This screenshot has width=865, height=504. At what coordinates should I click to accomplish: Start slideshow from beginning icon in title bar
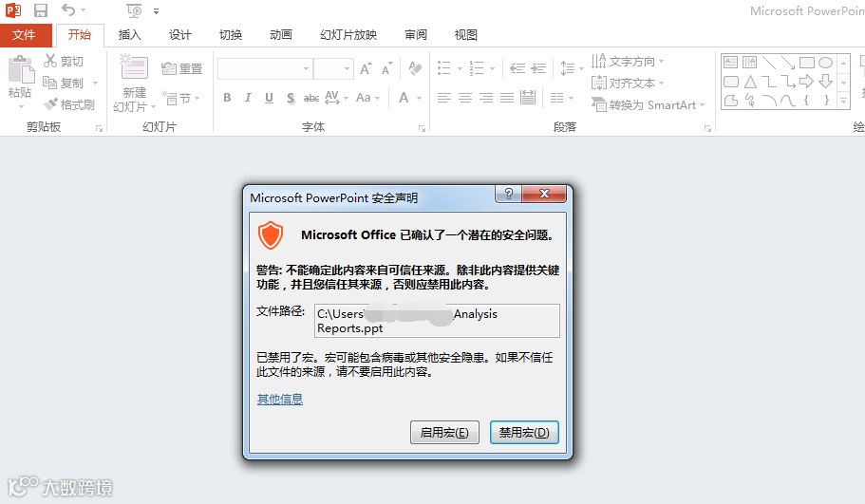(x=134, y=10)
